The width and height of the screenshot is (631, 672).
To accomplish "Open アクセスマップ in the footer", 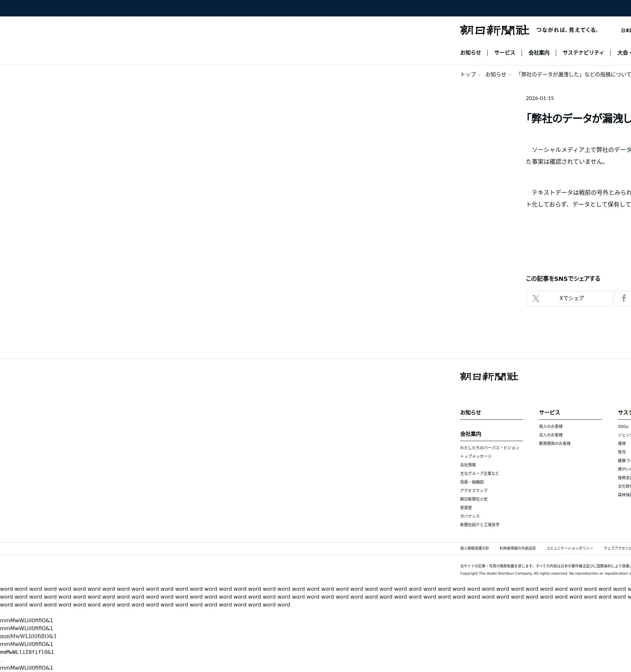I will [x=474, y=490].
